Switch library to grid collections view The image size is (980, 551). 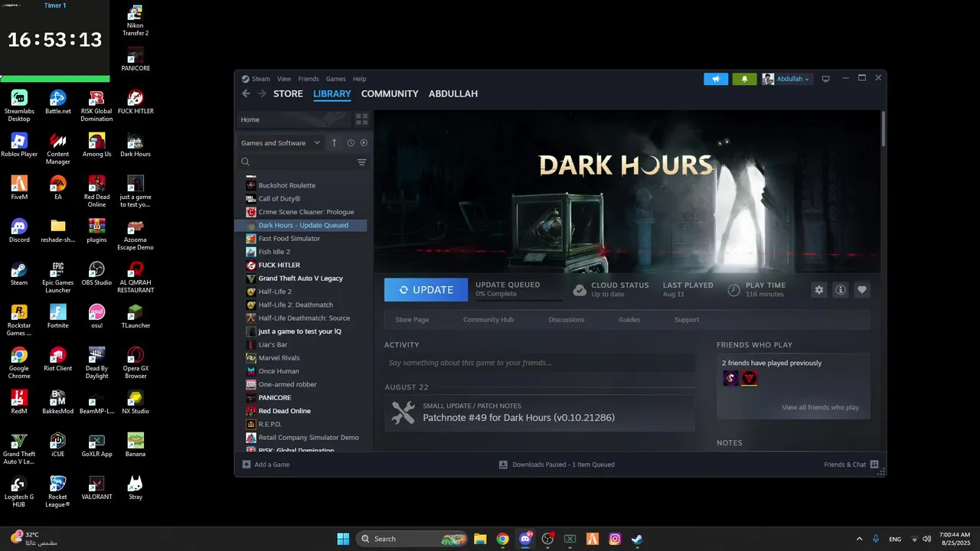pyautogui.click(x=361, y=119)
